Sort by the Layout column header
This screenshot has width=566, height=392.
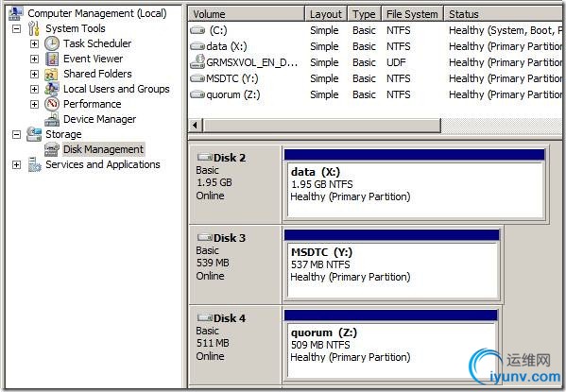click(x=326, y=14)
